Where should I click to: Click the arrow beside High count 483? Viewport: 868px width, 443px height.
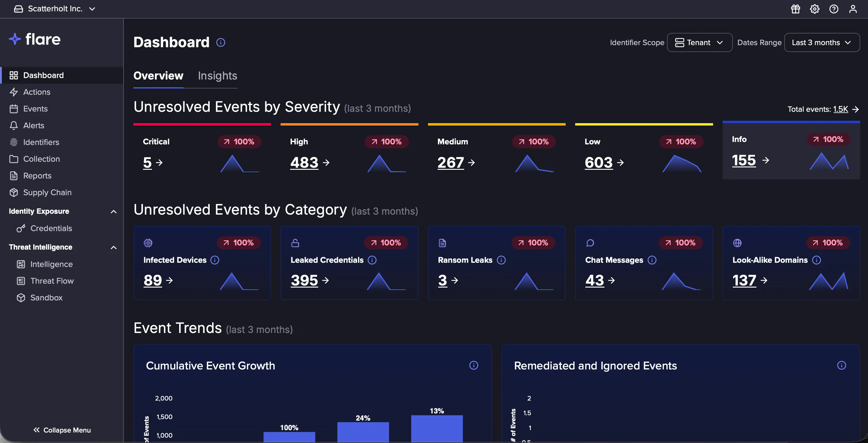[326, 163]
